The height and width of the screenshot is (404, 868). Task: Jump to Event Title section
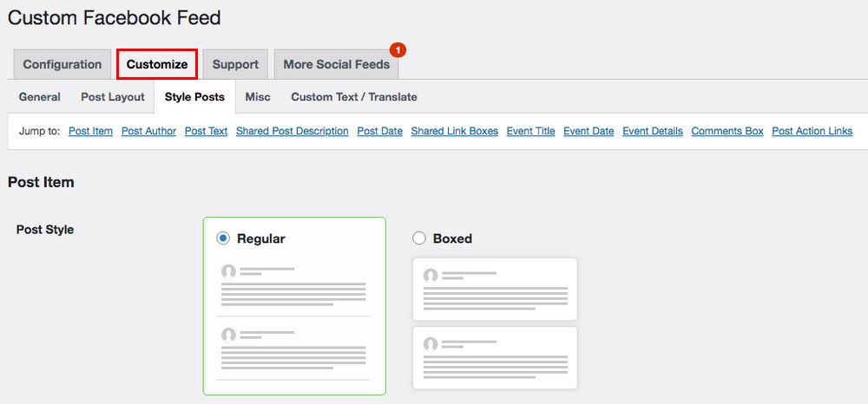click(531, 131)
